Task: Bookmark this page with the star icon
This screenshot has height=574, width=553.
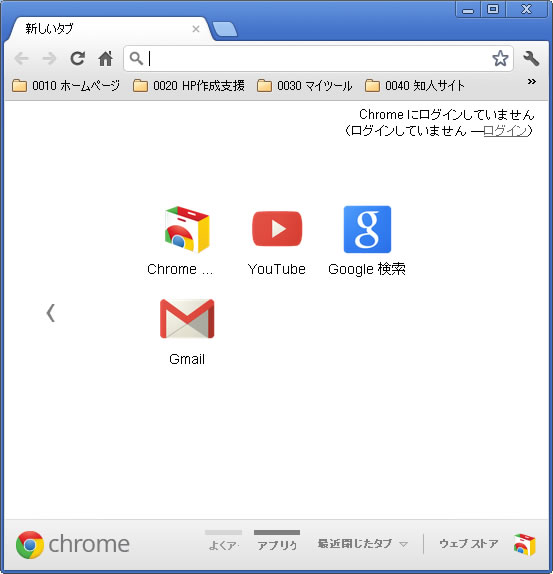Action: click(500, 58)
